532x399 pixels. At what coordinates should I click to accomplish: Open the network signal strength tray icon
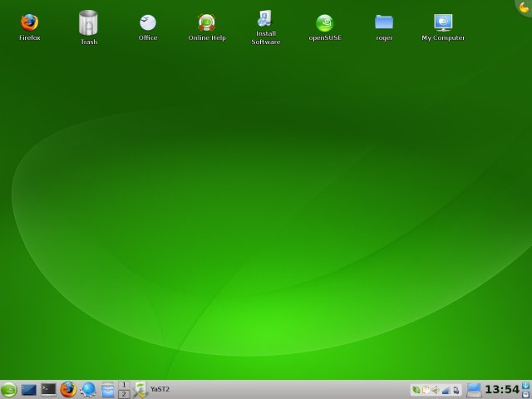pos(446,390)
